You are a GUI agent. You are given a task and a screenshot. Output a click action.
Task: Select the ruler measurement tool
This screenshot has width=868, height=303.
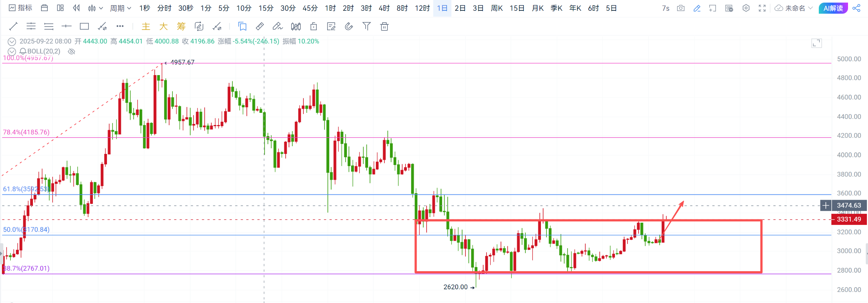(x=260, y=26)
